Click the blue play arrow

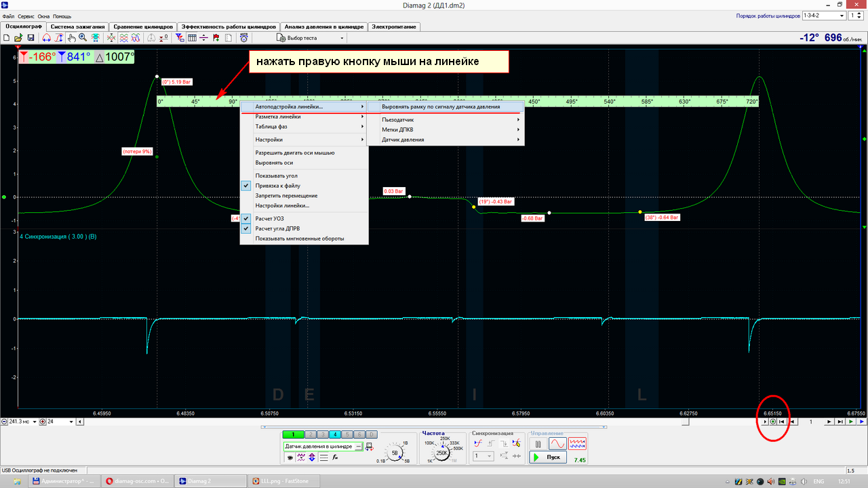[x=862, y=422]
